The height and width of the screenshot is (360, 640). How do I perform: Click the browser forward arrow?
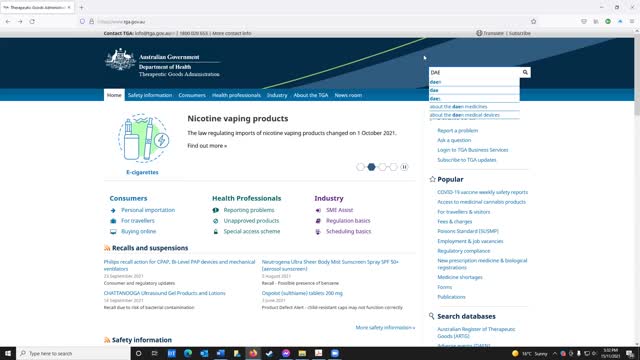(x=20, y=21)
